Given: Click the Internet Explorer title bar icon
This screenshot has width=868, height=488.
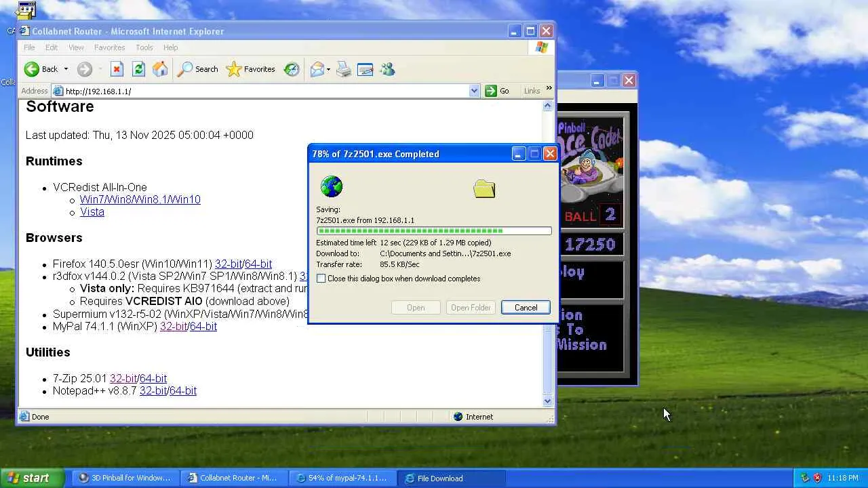Looking at the screenshot, I should tap(25, 31).
